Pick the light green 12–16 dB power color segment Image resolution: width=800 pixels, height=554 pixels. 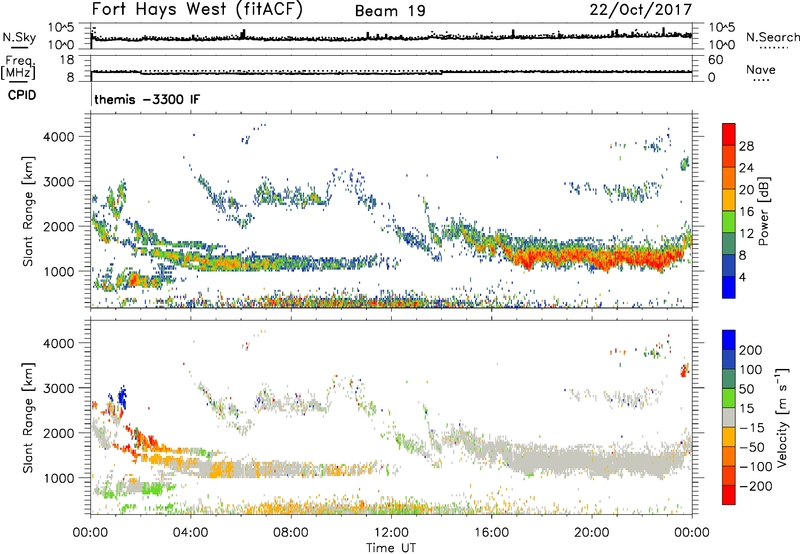pyautogui.click(x=729, y=222)
